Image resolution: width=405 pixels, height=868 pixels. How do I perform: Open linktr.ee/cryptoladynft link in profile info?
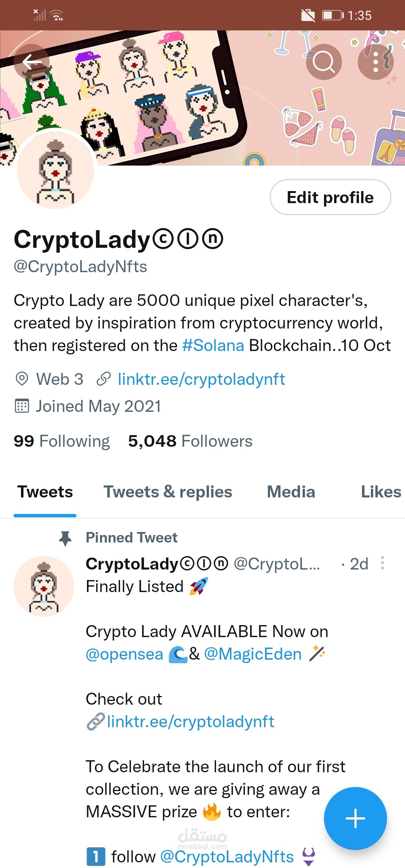pos(201,379)
